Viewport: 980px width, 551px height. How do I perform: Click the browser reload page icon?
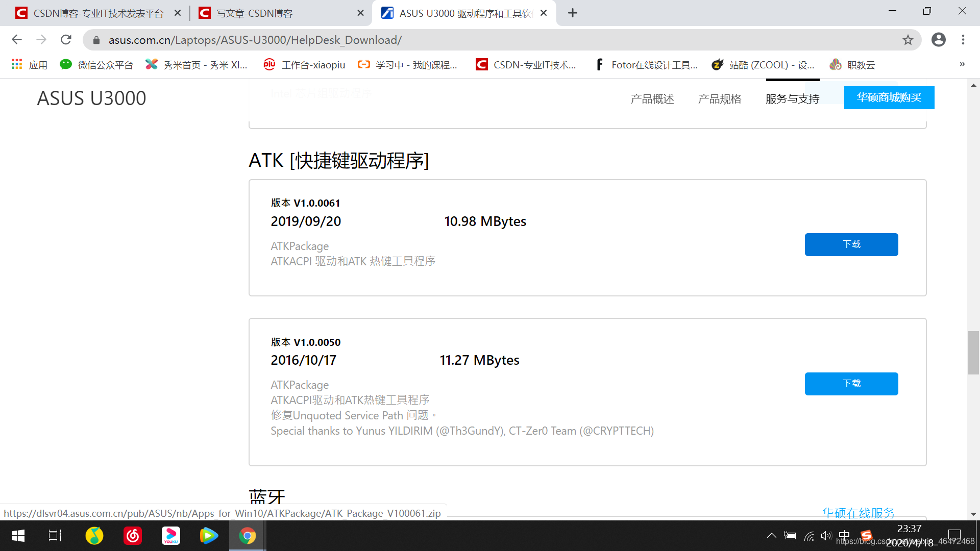click(66, 40)
